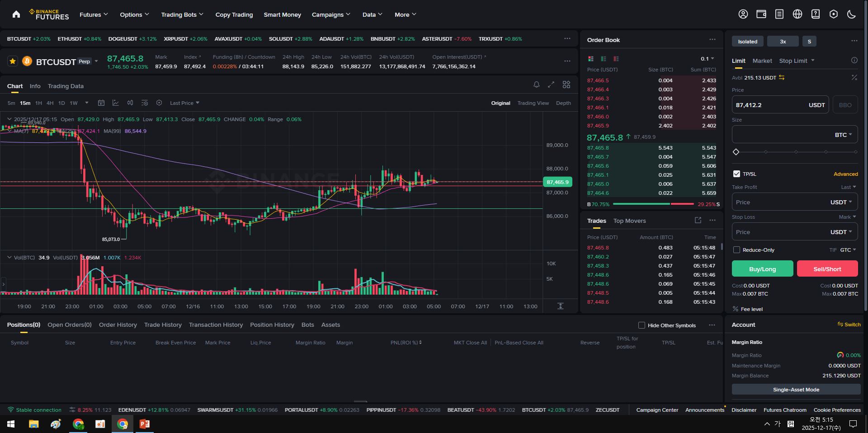The width and height of the screenshot is (868, 433).
Task: Open the help question-mark icon
Action: click(816, 14)
